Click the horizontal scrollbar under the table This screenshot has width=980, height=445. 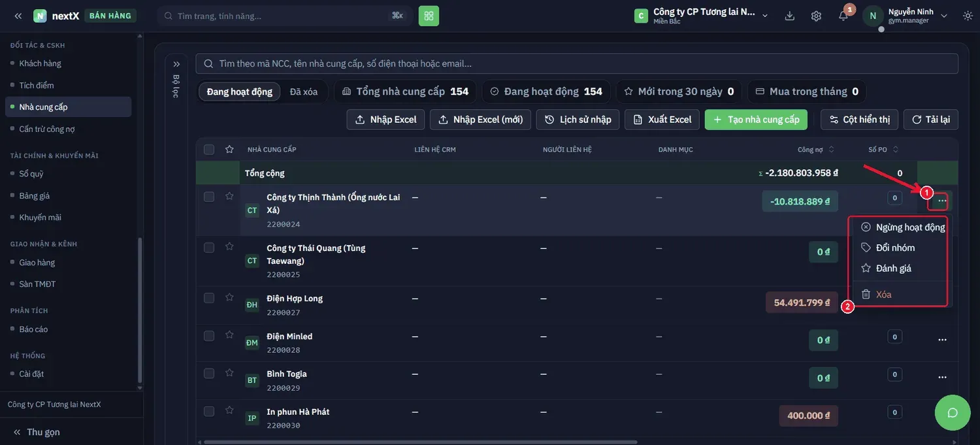(420, 442)
